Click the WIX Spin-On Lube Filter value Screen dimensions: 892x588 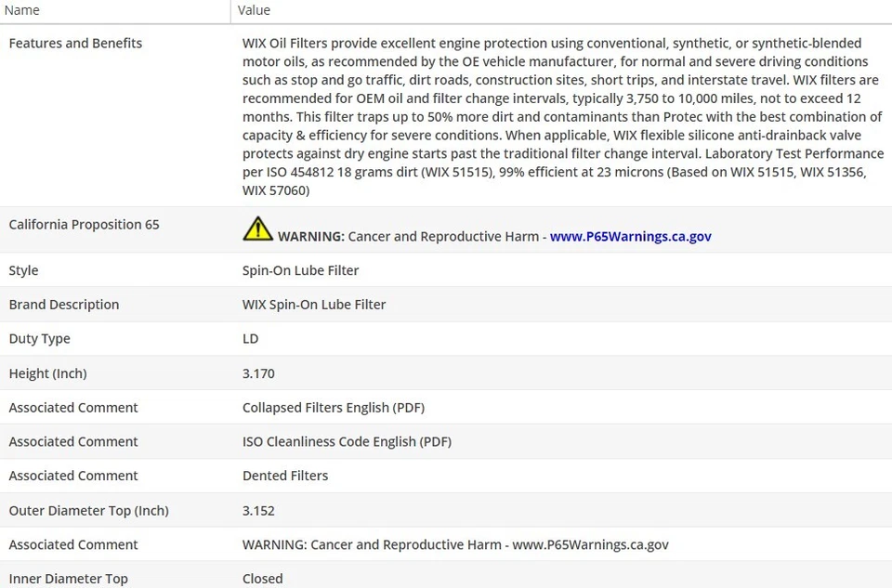click(314, 305)
